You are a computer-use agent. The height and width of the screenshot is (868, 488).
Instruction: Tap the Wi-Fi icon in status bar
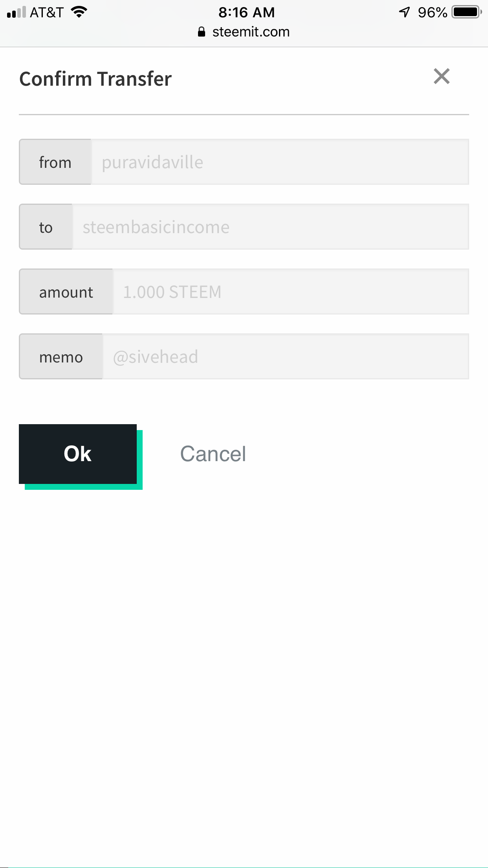click(79, 12)
